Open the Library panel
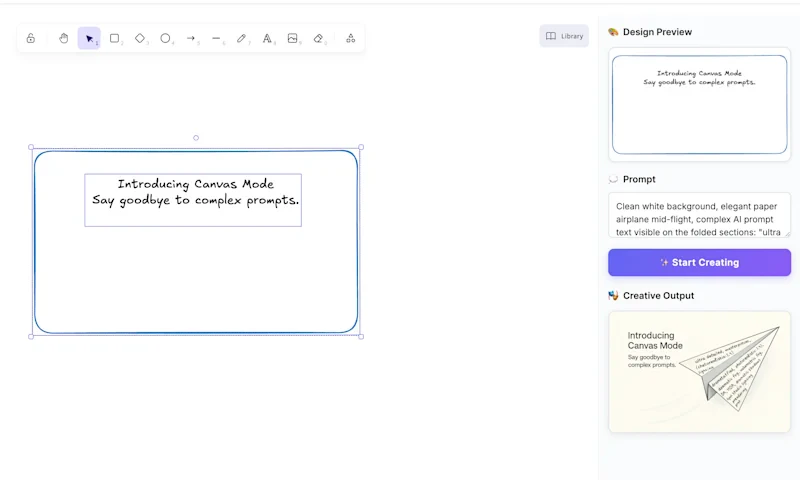Image resolution: width=800 pixels, height=480 pixels. 564,36
